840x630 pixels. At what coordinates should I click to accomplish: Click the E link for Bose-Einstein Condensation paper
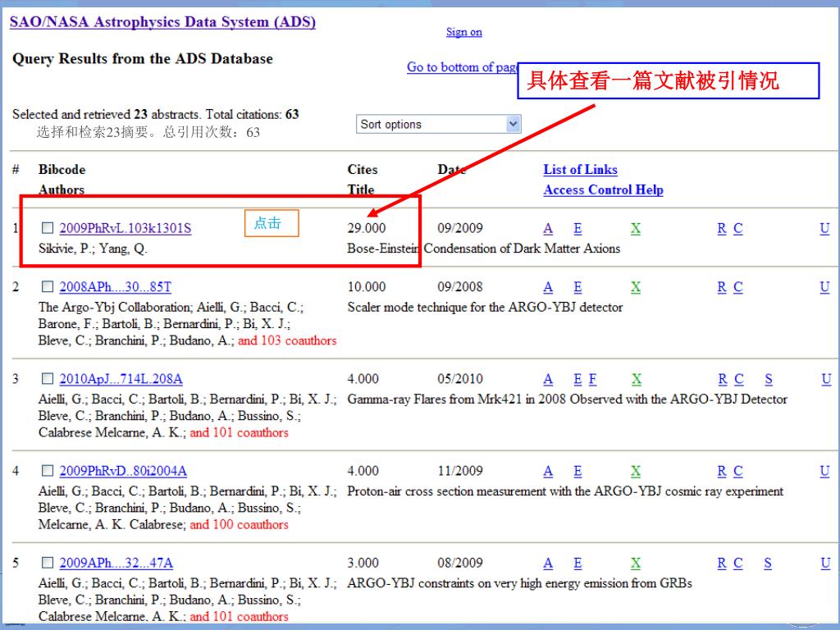tap(577, 229)
